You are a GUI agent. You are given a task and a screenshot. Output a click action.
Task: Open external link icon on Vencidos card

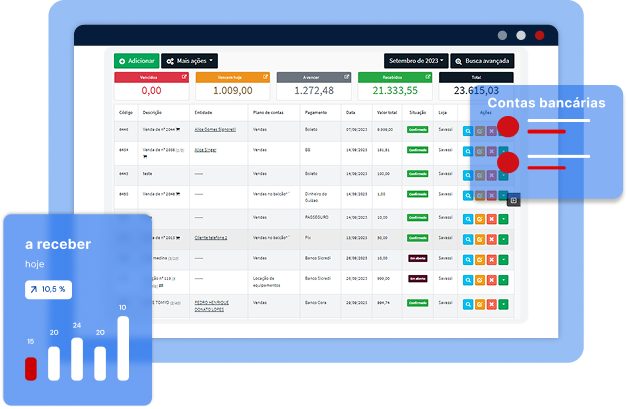[184, 77]
